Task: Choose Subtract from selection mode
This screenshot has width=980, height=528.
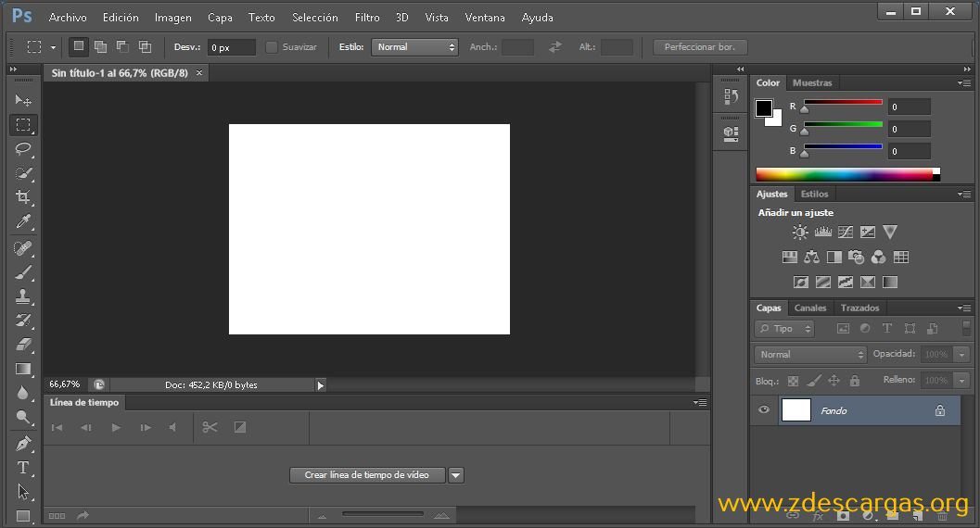Action: pyautogui.click(x=122, y=46)
